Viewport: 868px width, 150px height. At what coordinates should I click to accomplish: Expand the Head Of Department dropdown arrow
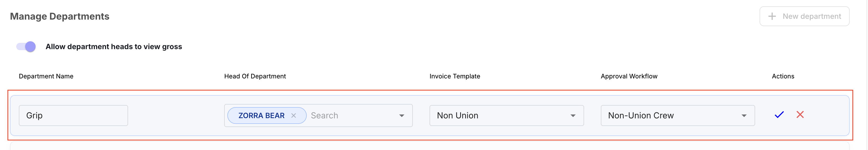click(x=402, y=116)
